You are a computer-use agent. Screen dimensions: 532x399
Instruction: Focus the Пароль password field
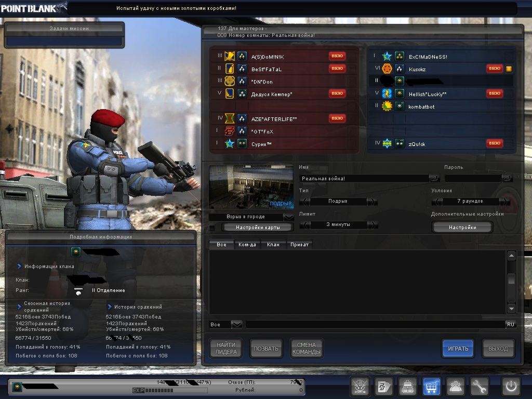tap(473, 179)
